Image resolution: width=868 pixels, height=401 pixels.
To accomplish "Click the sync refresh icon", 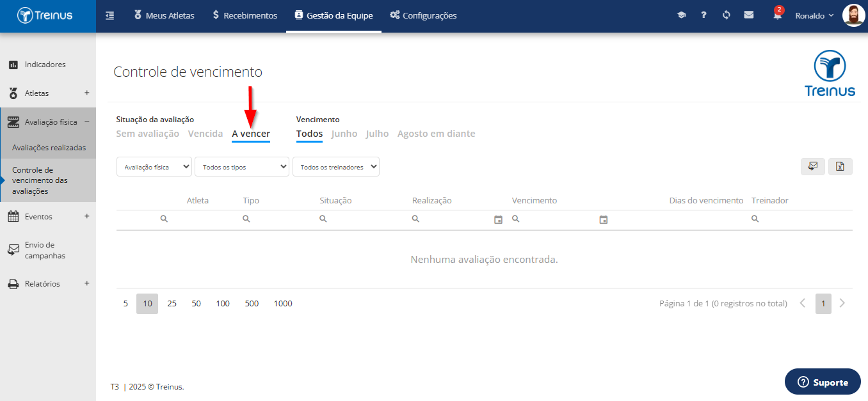I will coord(726,15).
